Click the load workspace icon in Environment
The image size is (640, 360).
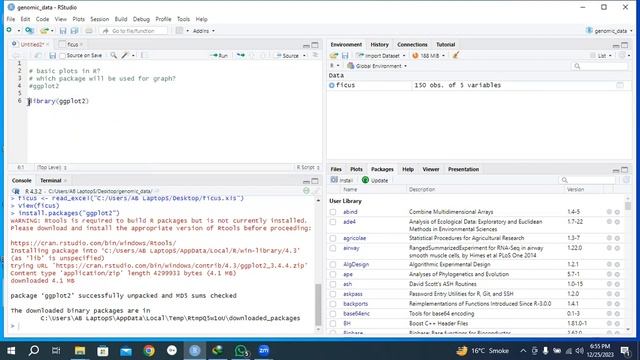[x=334, y=56]
